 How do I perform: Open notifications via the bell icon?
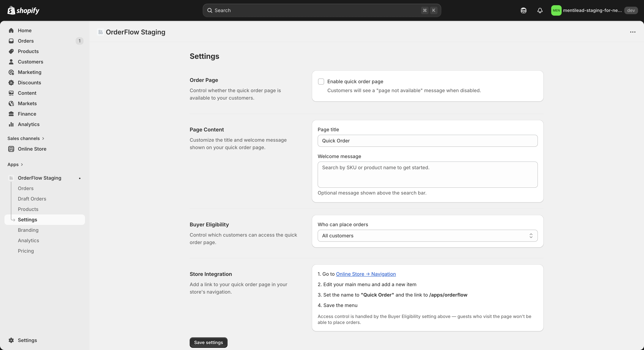click(x=540, y=10)
